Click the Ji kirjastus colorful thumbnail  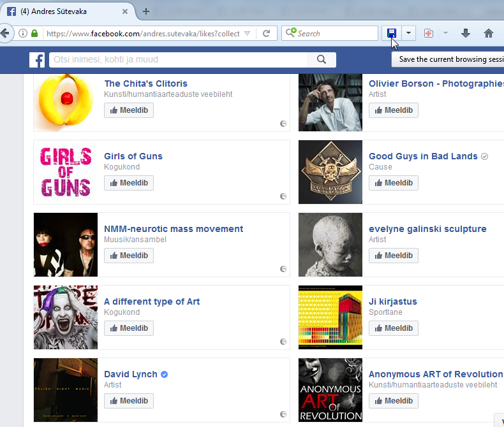coord(330,317)
